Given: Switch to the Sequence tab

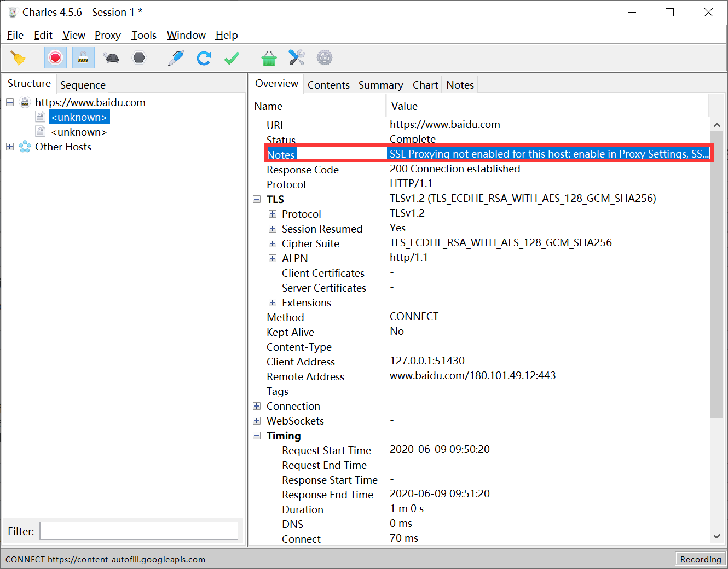Looking at the screenshot, I should click(x=83, y=85).
